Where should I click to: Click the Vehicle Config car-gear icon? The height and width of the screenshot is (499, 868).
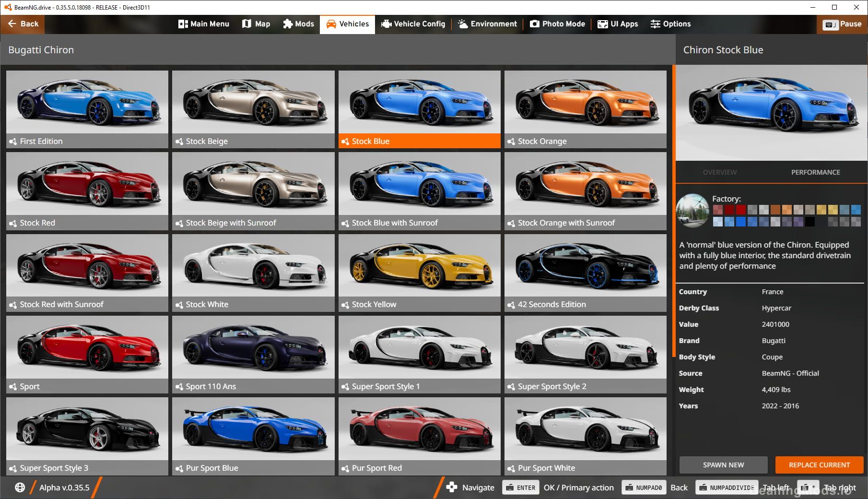pyautogui.click(x=386, y=24)
